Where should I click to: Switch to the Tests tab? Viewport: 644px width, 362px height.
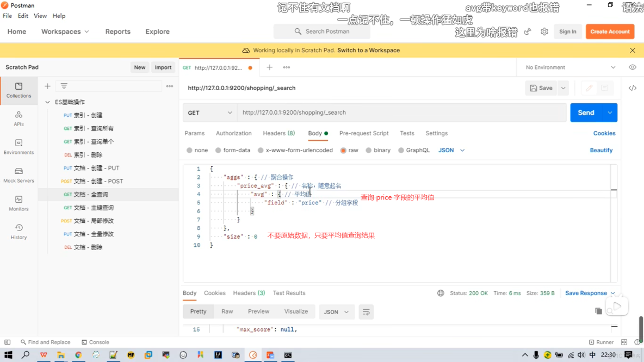(406, 133)
